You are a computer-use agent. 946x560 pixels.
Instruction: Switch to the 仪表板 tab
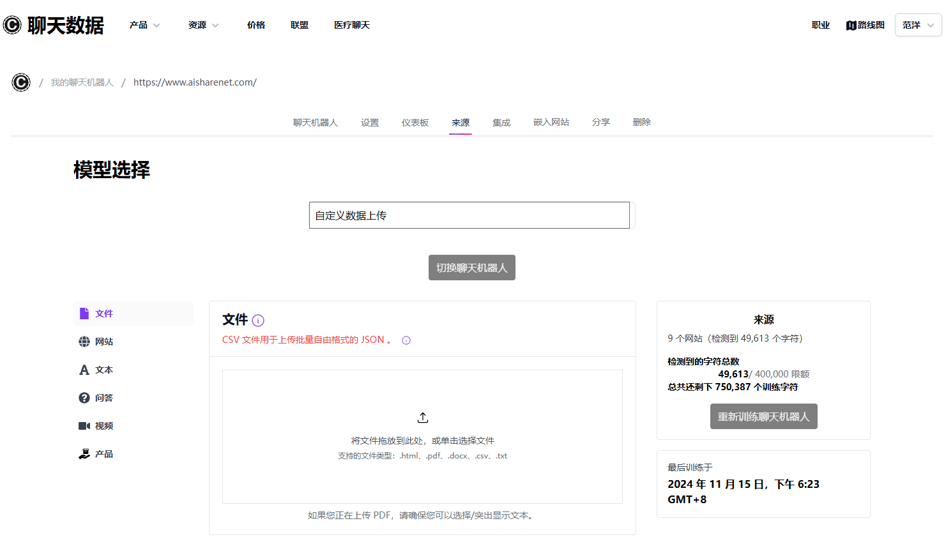tap(415, 123)
